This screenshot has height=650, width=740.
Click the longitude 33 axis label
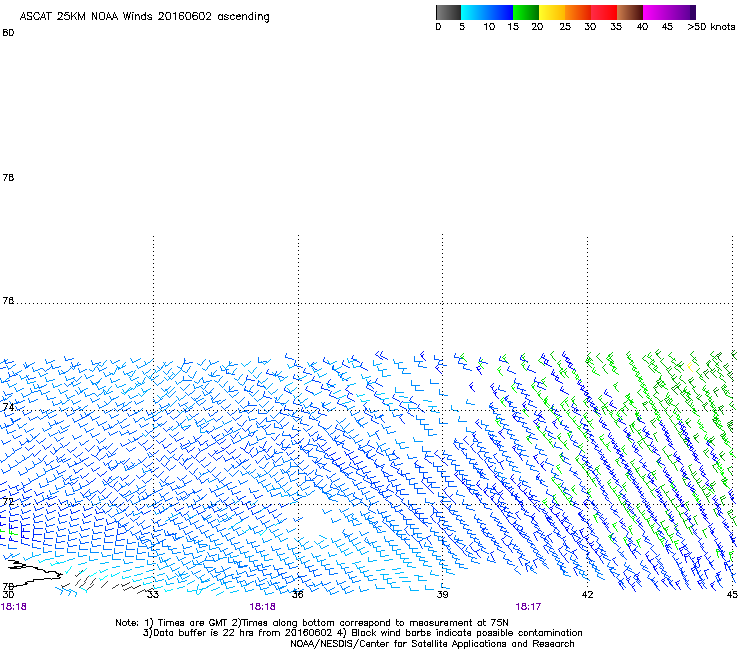152,594
